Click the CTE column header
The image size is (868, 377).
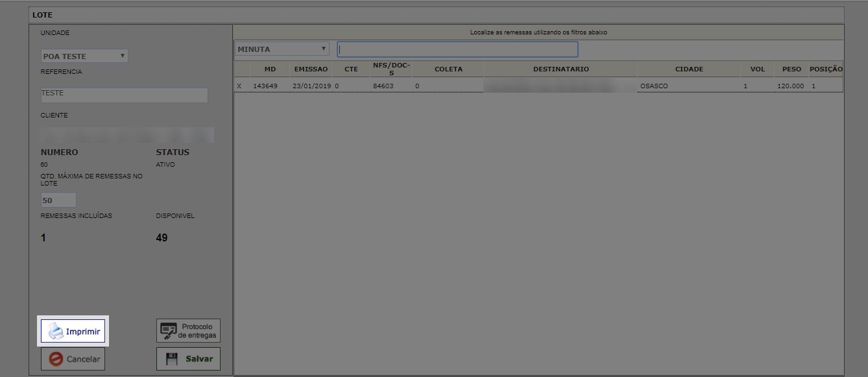point(351,69)
